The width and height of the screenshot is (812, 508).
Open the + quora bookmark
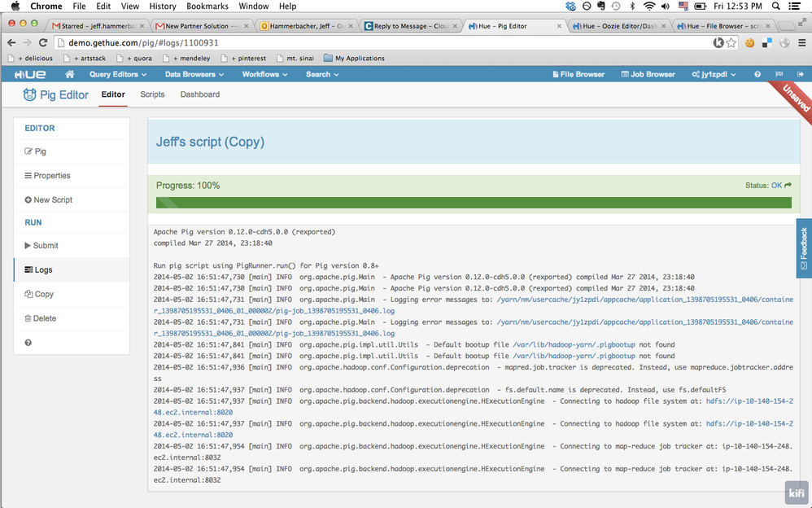click(134, 58)
